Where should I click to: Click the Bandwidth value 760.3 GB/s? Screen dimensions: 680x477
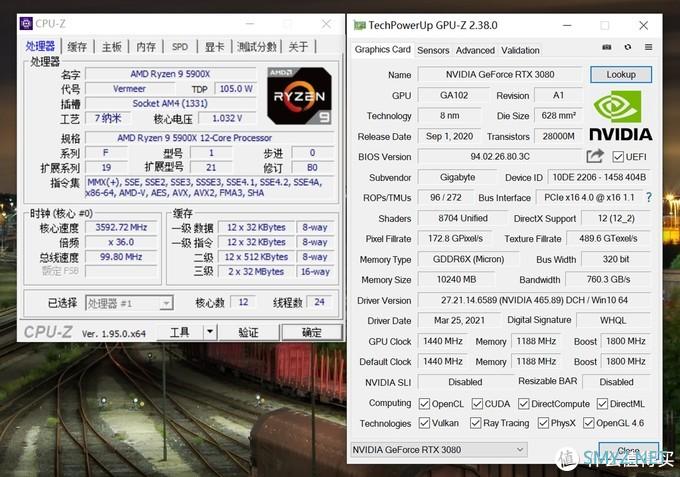click(x=608, y=280)
